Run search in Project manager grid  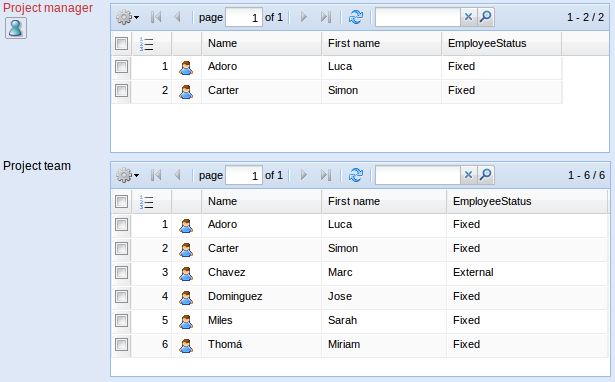coord(486,17)
